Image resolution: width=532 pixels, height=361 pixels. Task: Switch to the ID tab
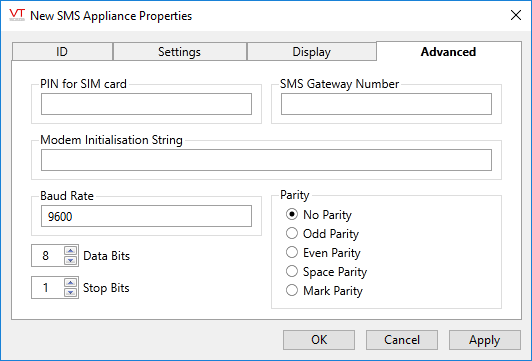62,52
